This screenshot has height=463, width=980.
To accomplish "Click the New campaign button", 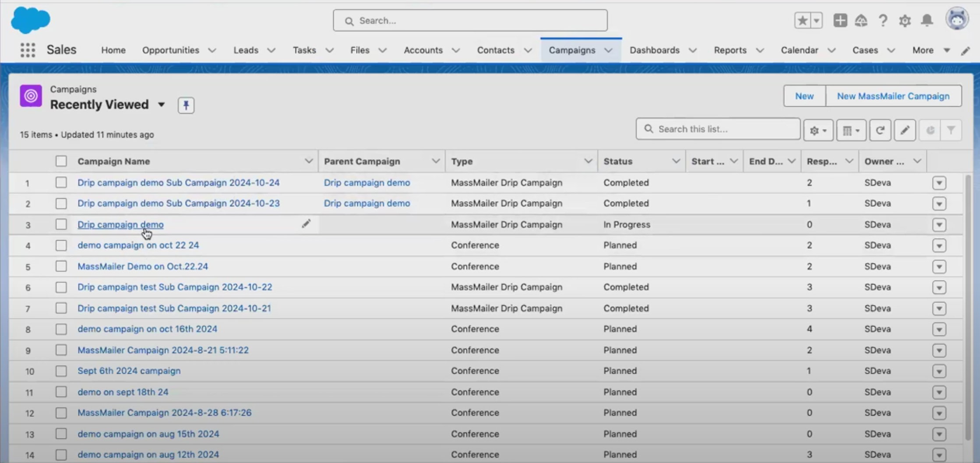I will [x=804, y=96].
